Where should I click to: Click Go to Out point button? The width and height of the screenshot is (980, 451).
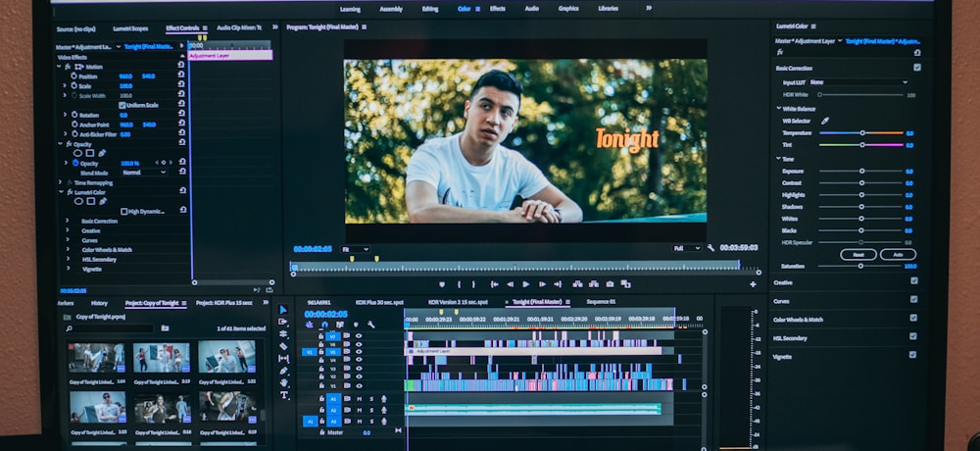[x=558, y=284]
